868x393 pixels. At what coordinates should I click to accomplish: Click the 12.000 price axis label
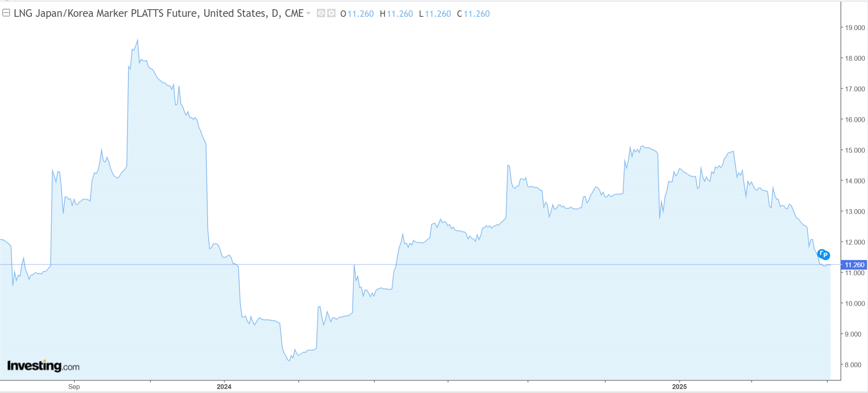[x=855, y=242]
